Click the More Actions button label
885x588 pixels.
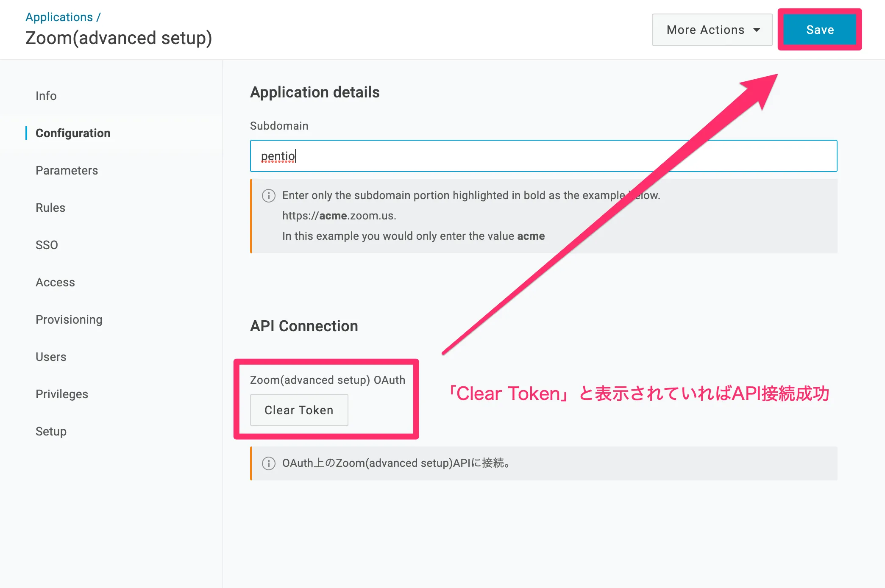(705, 30)
